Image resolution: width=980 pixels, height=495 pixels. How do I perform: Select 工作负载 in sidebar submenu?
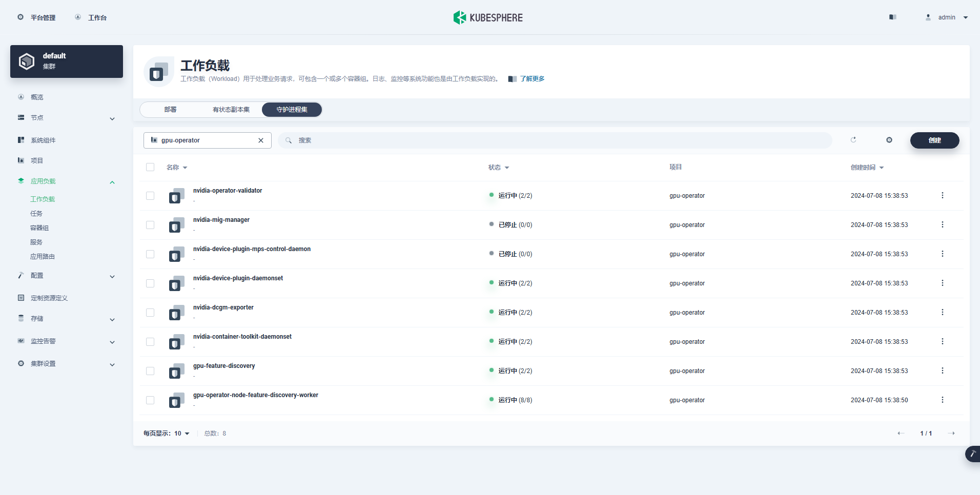(x=43, y=199)
